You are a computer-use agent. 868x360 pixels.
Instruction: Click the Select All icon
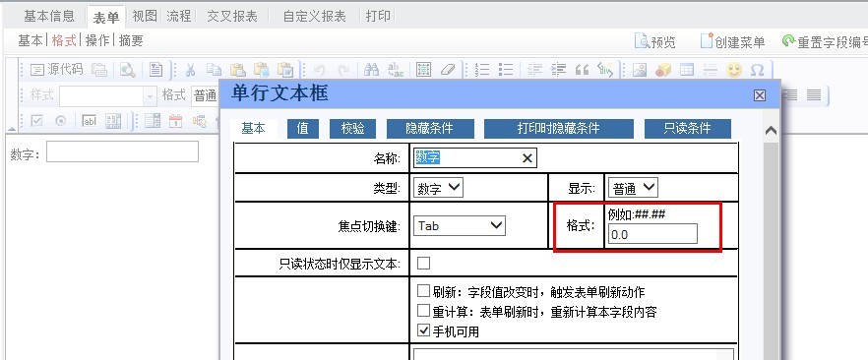(423, 70)
